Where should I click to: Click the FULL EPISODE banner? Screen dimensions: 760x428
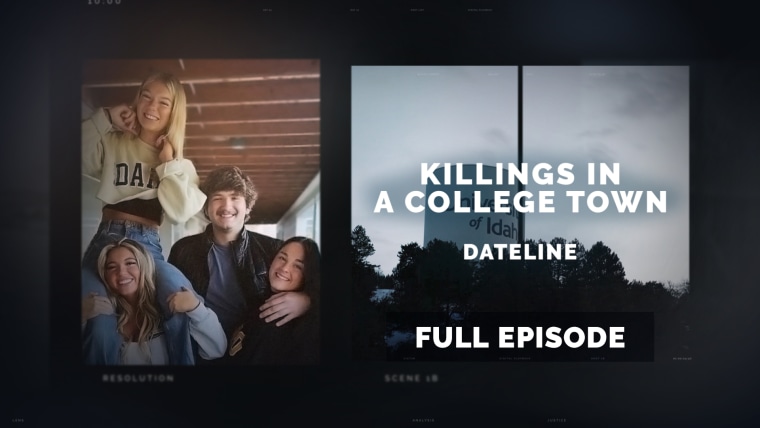520,337
